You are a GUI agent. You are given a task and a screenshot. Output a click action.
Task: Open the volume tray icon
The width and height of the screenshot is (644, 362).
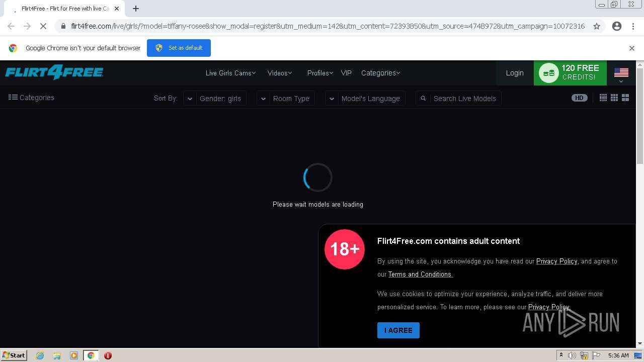572,355
